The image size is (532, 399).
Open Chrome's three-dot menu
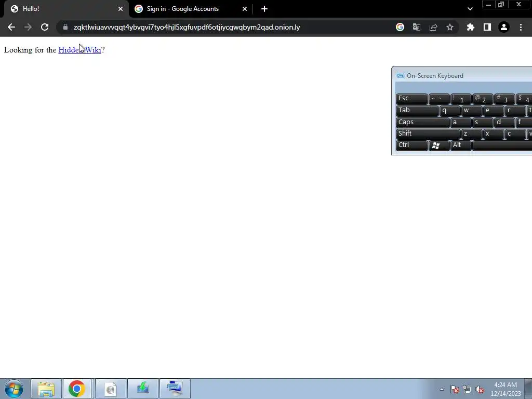coord(521,27)
